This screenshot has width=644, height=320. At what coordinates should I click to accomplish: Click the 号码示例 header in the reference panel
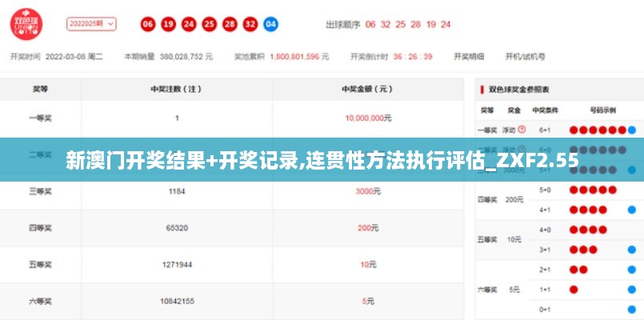pos(603,110)
